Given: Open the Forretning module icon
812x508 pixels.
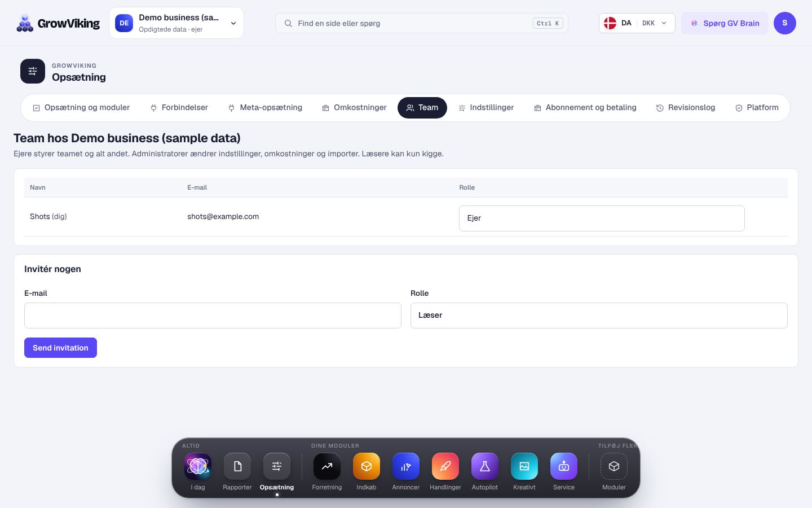Looking at the screenshot, I should pos(327,466).
